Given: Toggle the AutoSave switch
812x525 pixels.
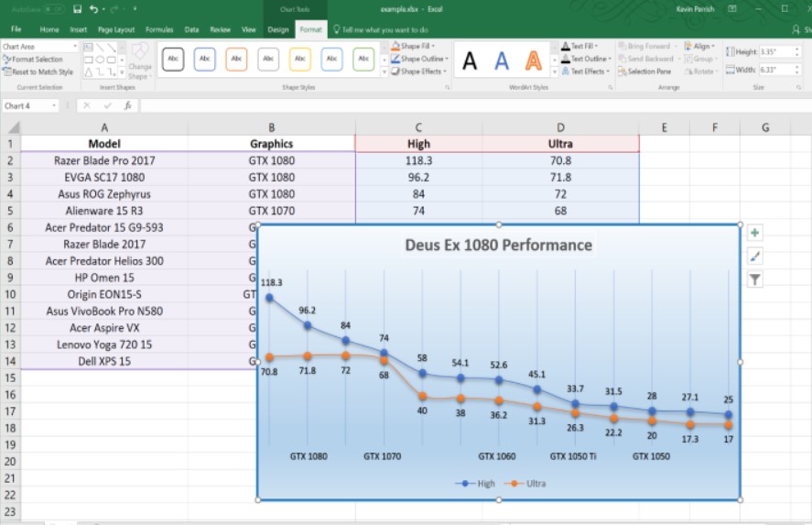Looking at the screenshot, I should pyautogui.click(x=54, y=9).
